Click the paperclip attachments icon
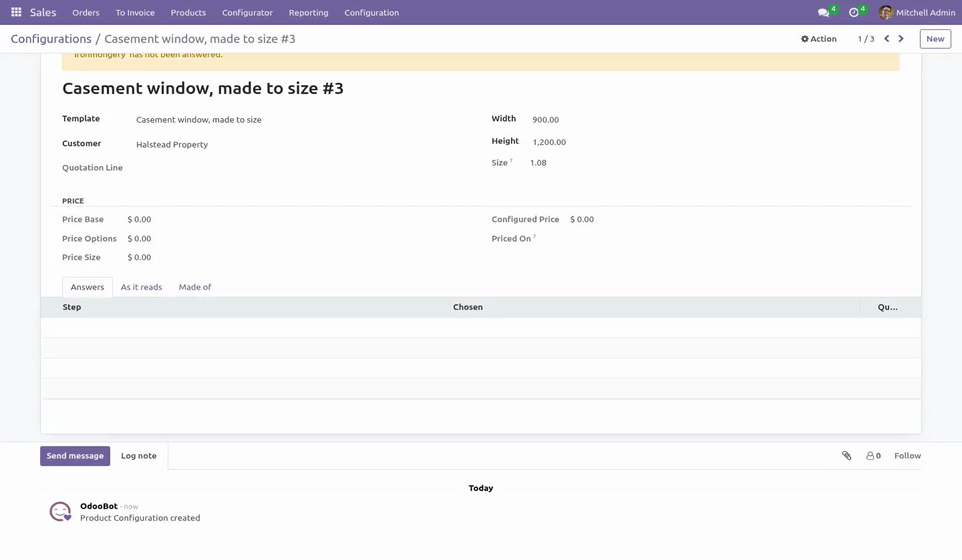Viewport: 962px width, 560px height. coord(846,456)
